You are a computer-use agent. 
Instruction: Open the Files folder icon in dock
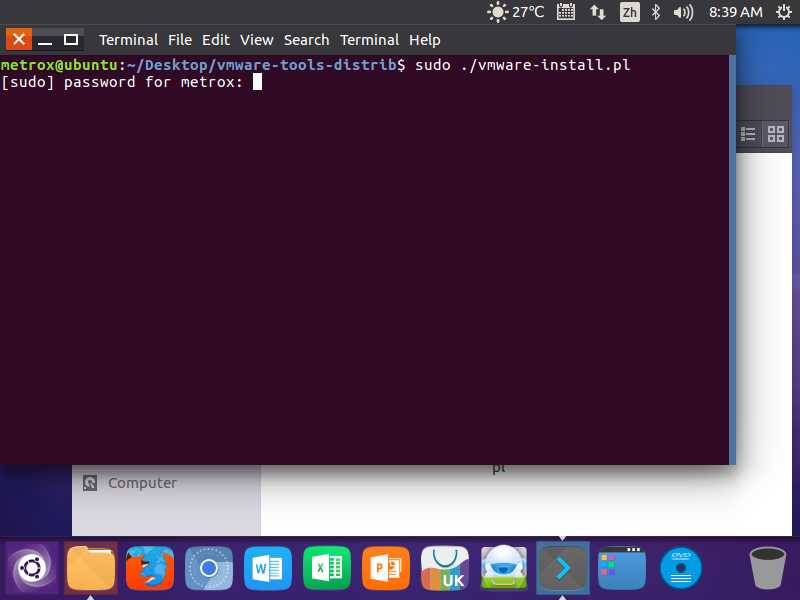tap(90, 569)
